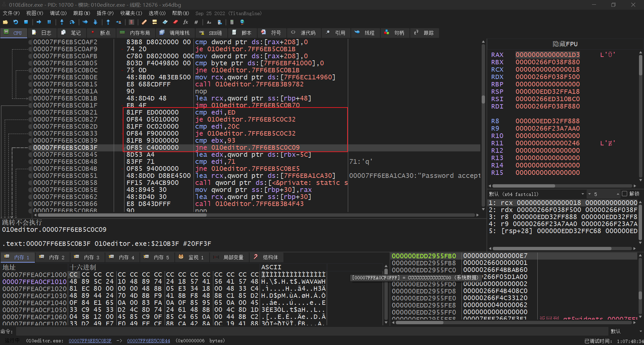This screenshot has height=345, width=644.
Task: Click the 隐藏FPU button
Action: 565,44
